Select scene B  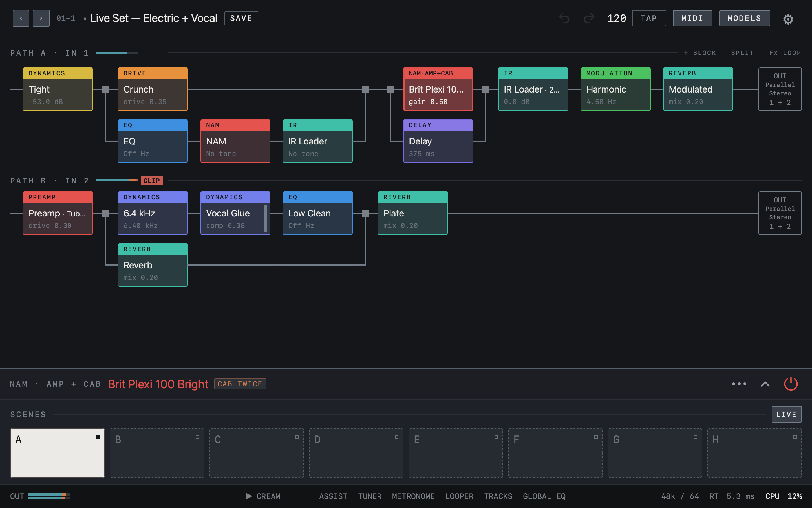pyautogui.click(x=157, y=453)
